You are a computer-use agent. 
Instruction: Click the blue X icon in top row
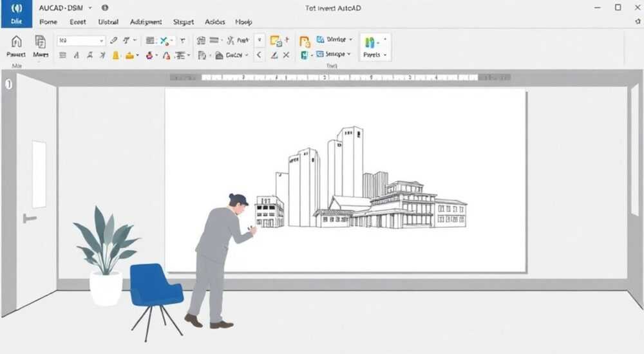coord(164,41)
